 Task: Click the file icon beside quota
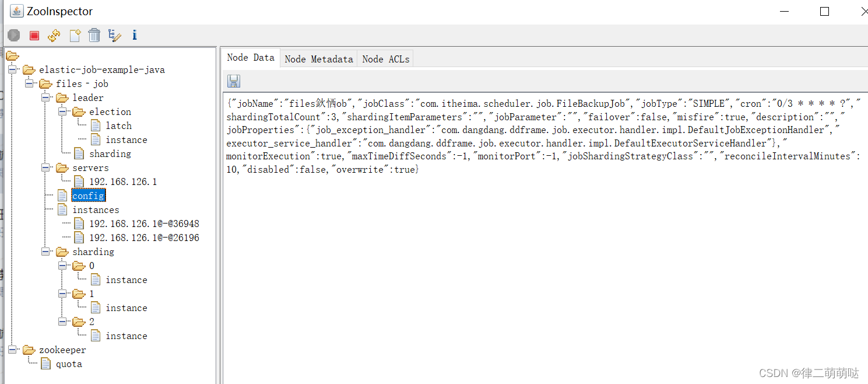(x=46, y=364)
